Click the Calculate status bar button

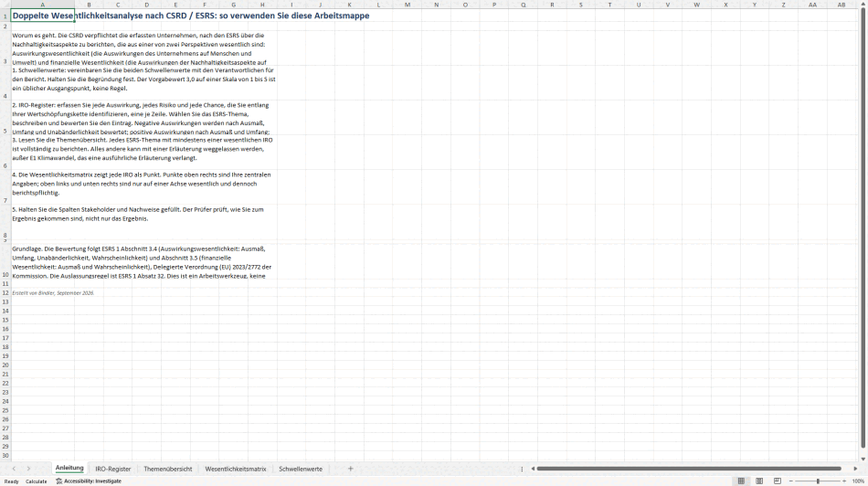(37, 481)
